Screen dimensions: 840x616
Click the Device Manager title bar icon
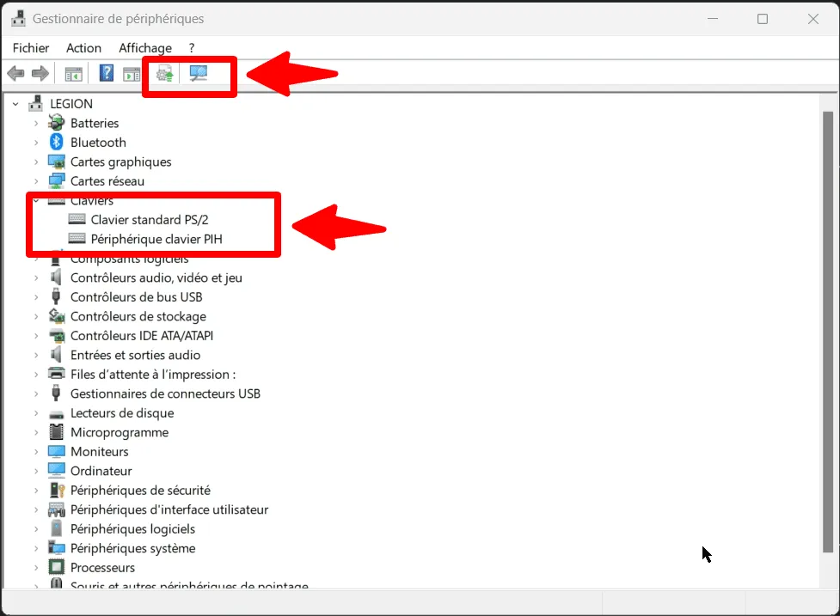click(18, 18)
